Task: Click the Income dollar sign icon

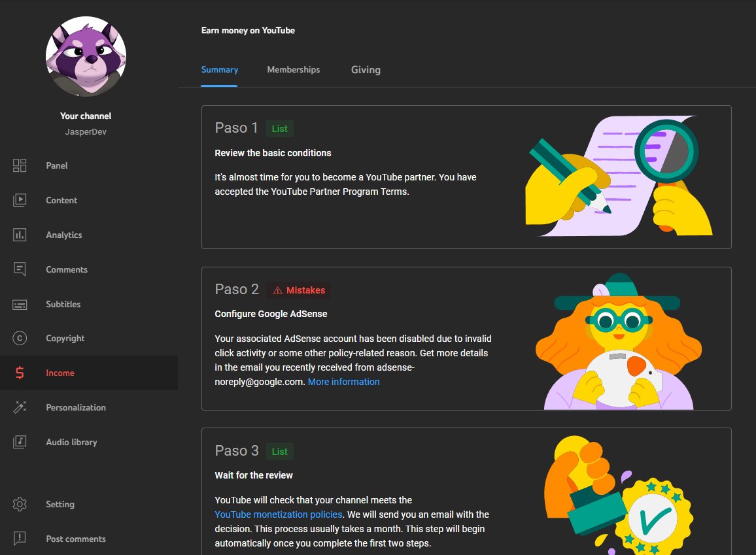Action: pos(20,373)
